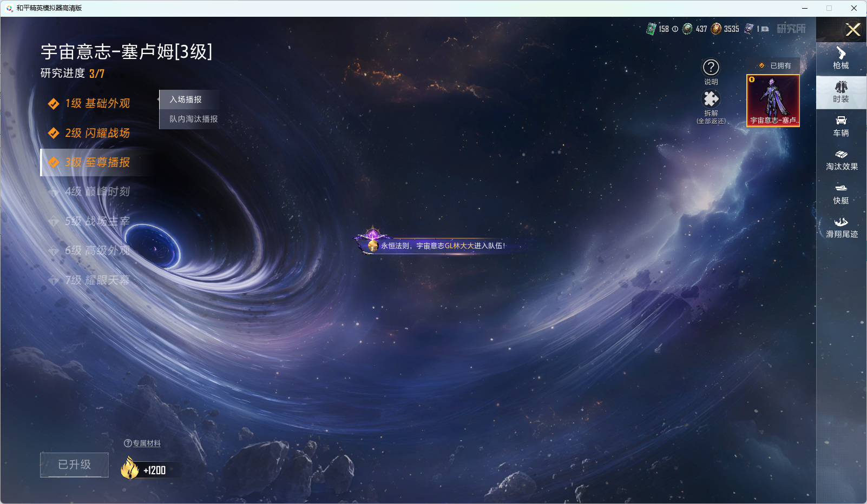Select locked level 7 耀眼天幕
This screenshot has height=504, width=867.
point(97,280)
